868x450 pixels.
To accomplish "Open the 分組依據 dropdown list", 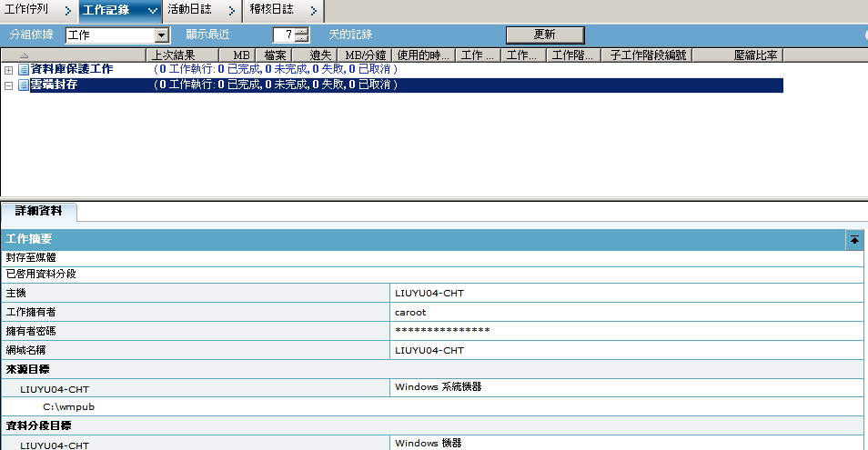I will click(161, 35).
